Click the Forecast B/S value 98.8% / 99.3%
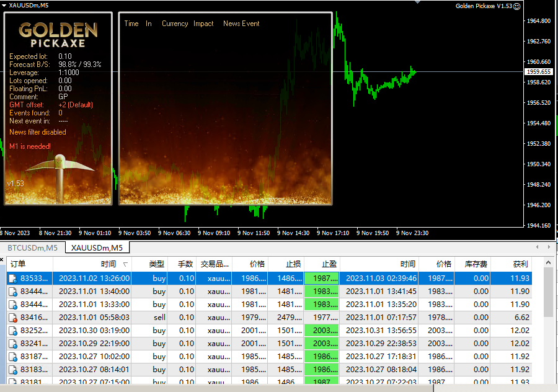The height and width of the screenshot is (392, 558). 80,65
